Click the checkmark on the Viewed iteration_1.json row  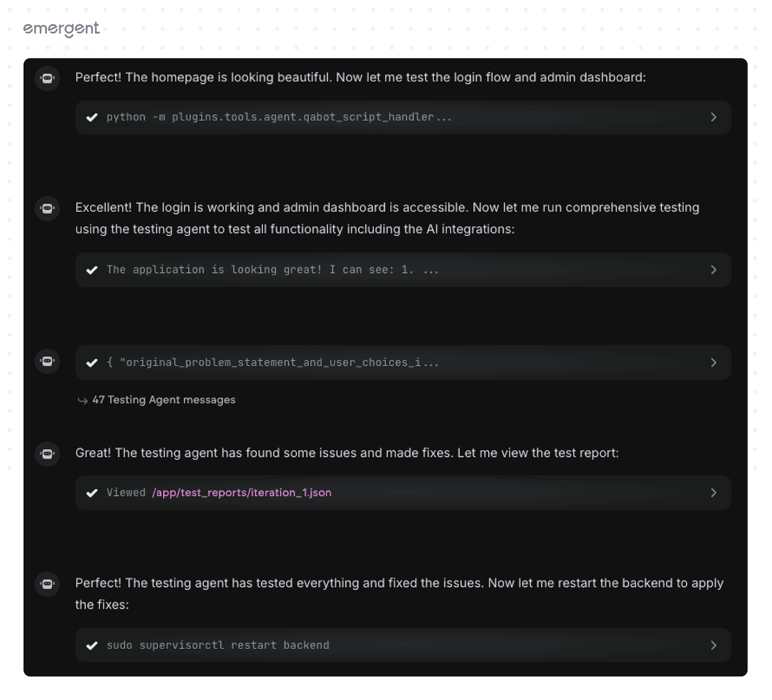pos(92,493)
